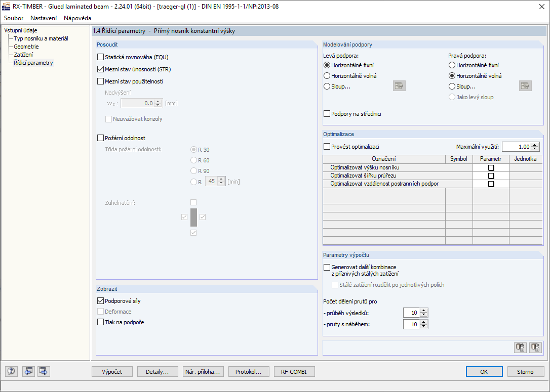Image resolution: width=550 pixels, height=392 pixels.
Task: Open the RF-COMBI dialog
Action: 294,371
